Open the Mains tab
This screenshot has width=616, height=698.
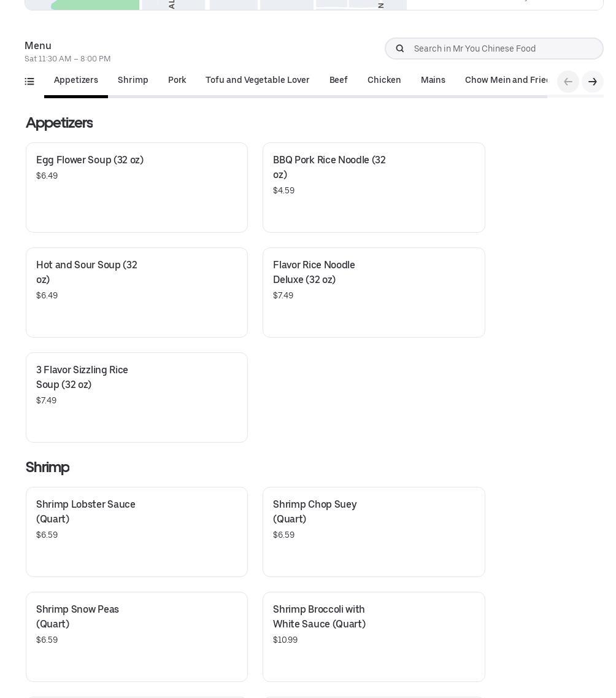[433, 80]
